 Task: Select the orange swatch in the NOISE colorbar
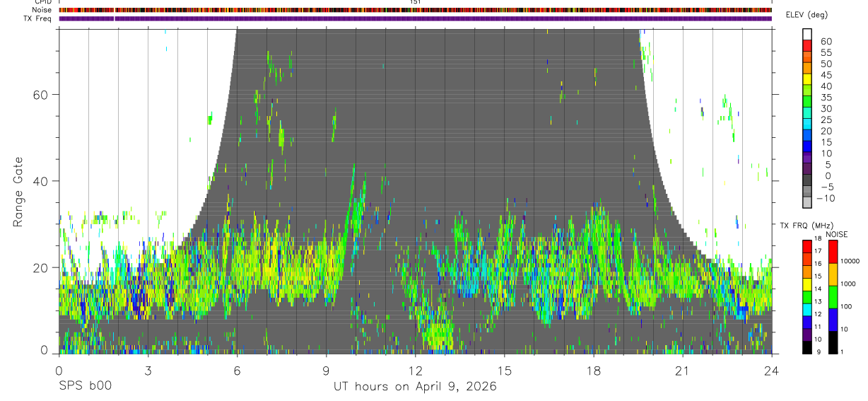833,274
